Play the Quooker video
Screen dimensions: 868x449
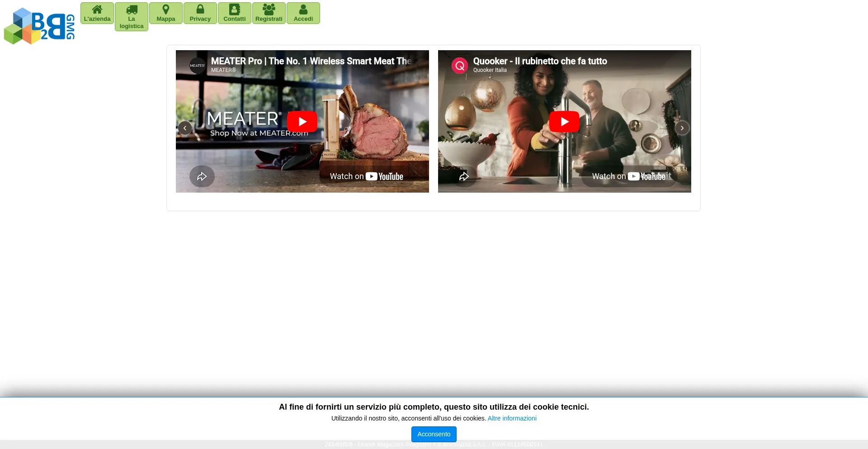click(564, 121)
